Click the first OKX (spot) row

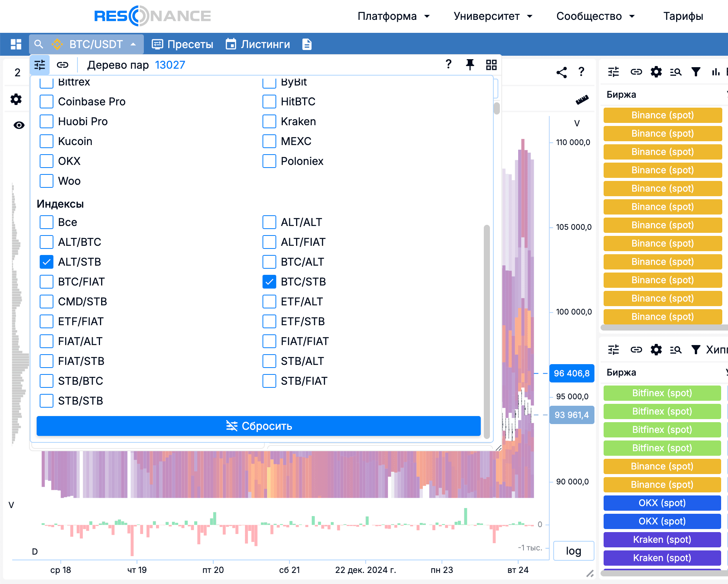(x=662, y=503)
